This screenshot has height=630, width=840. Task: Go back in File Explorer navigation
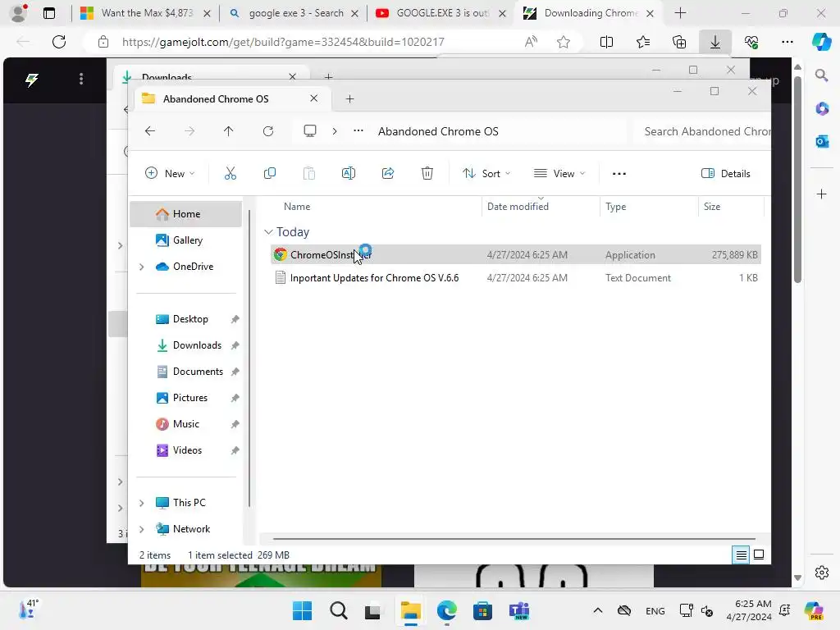pyautogui.click(x=150, y=131)
